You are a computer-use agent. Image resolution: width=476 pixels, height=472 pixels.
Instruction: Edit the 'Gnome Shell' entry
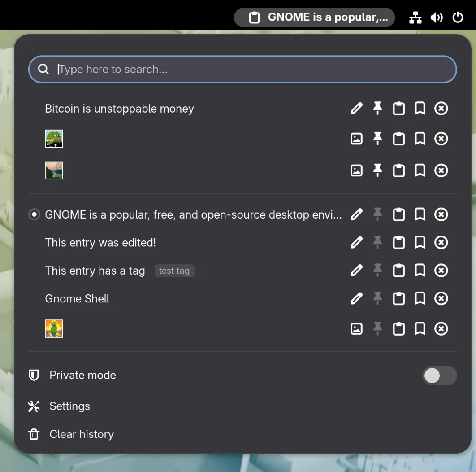point(356,298)
